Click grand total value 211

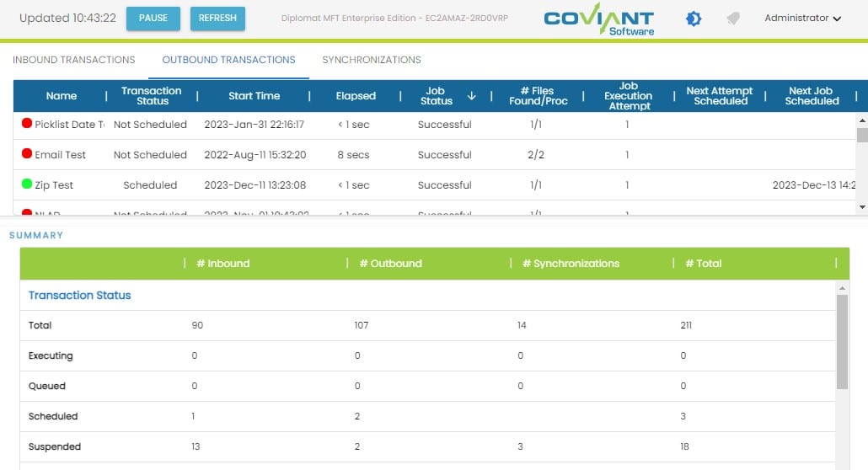pos(686,325)
